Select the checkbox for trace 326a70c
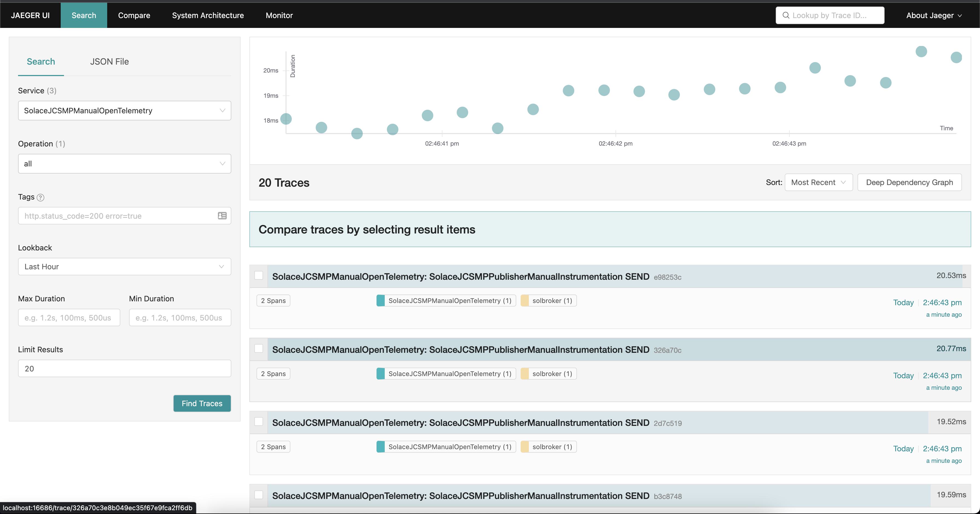 coord(259,348)
